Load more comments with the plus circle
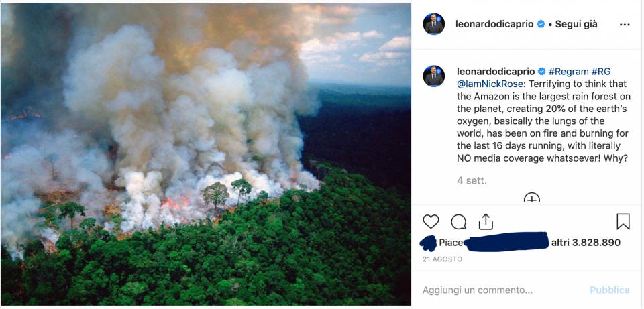Screen dimensions: 644x309 coord(531,198)
